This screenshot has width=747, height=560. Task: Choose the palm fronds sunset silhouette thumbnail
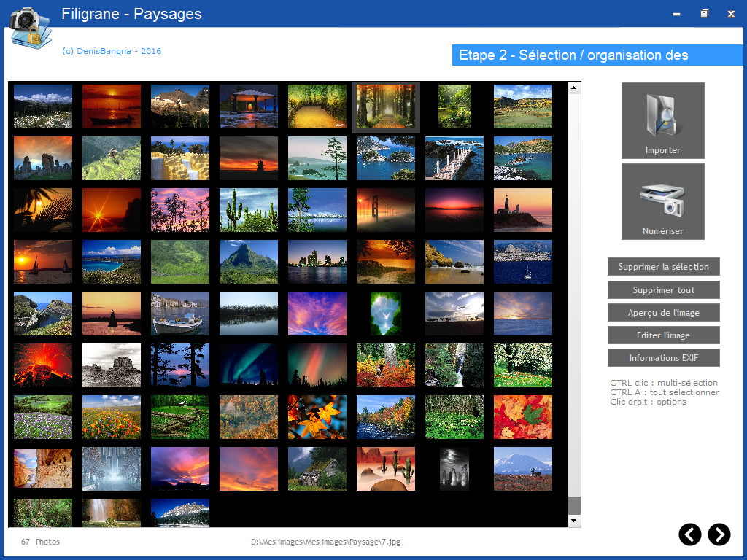43,210
